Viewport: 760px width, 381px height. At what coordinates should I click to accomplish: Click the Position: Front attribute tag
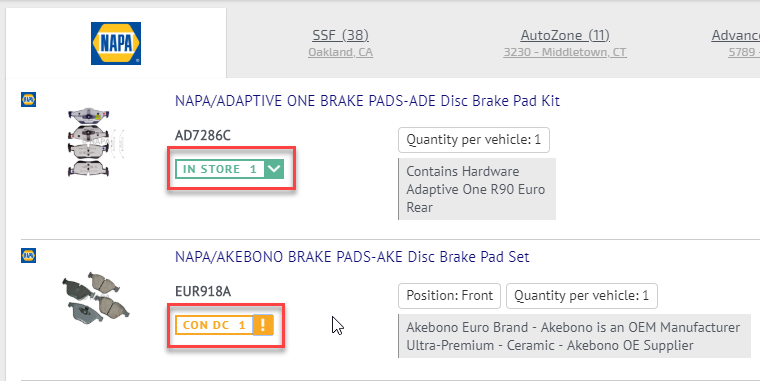pos(449,296)
